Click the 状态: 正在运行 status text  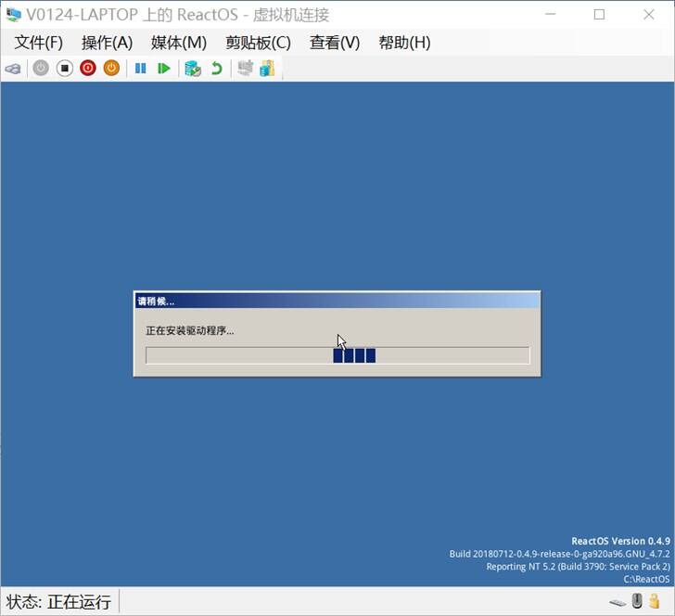tap(58, 602)
